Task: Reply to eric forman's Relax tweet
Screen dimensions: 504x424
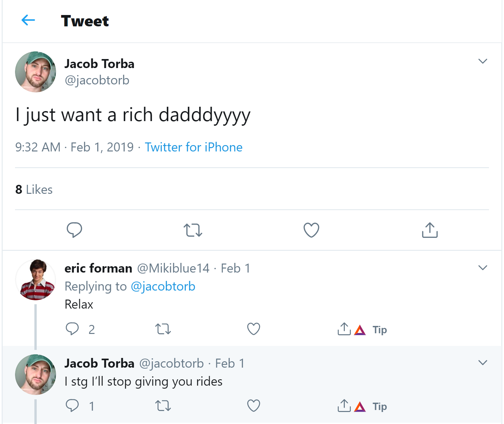Action: (72, 329)
